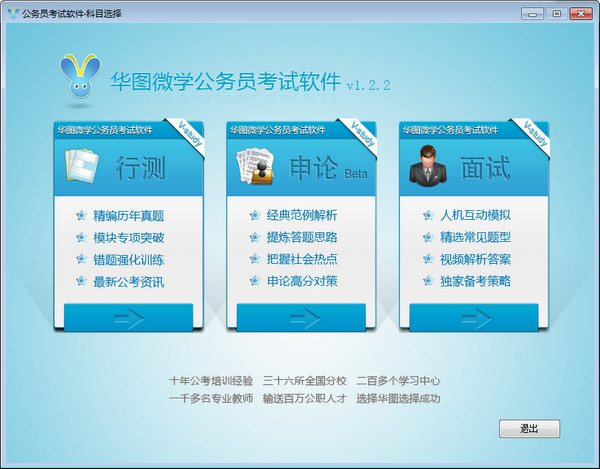Click the 申论 stamp and papers icon
Screen dimensions: 600x469
click(255, 166)
